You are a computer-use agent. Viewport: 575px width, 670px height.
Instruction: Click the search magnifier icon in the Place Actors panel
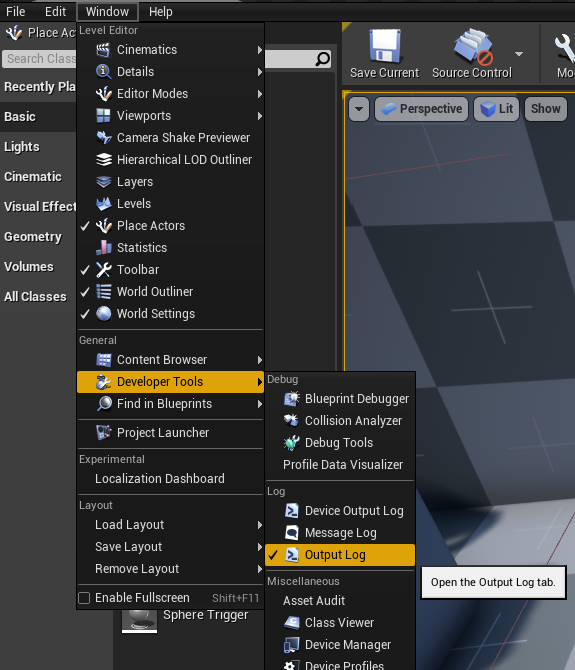323,59
